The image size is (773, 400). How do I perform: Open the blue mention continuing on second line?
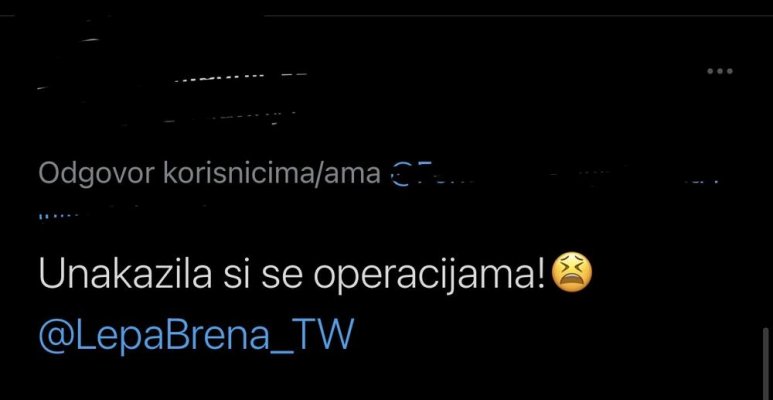point(58,216)
